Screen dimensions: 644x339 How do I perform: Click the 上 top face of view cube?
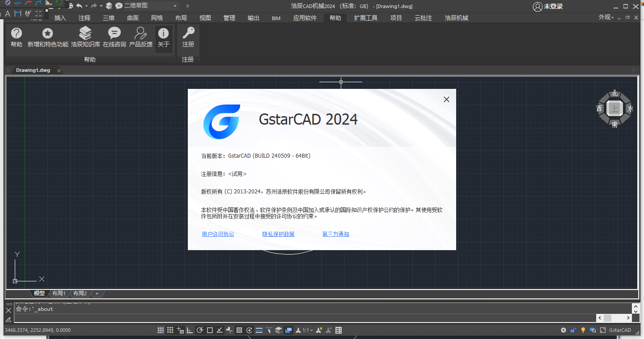click(615, 109)
